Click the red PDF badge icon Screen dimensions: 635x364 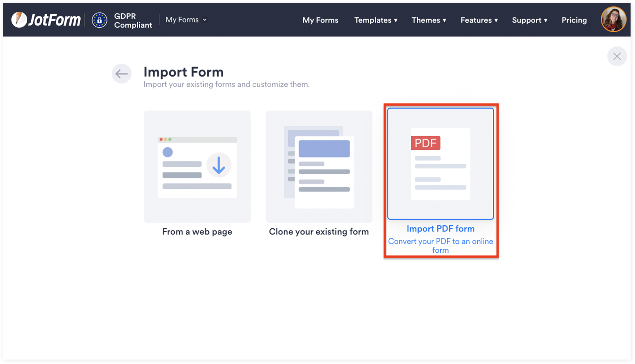[425, 143]
